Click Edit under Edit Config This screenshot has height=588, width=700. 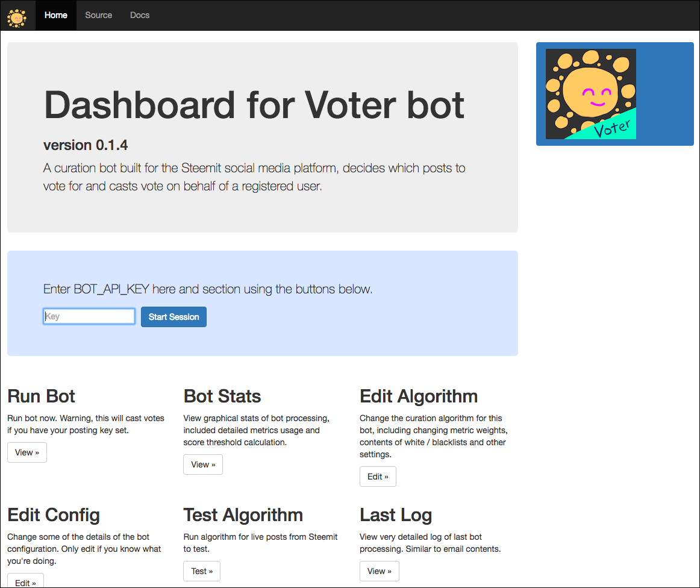(x=25, y=582)
